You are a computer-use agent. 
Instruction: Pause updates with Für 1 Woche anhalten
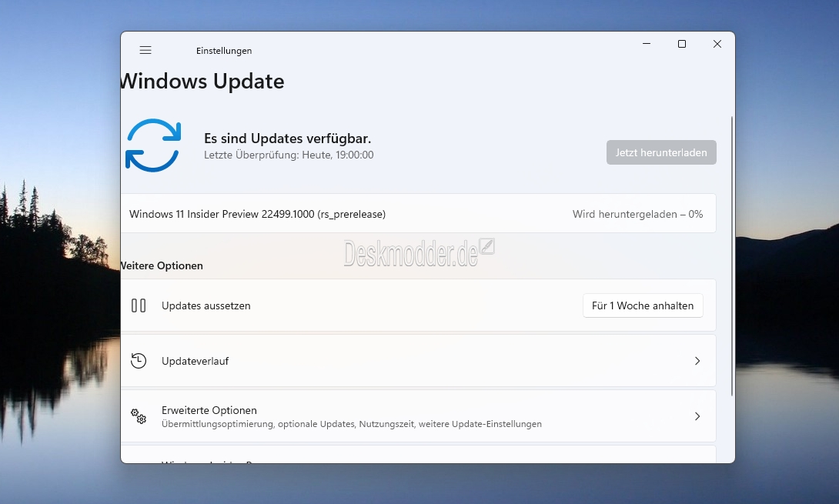[x=643, y=305]
